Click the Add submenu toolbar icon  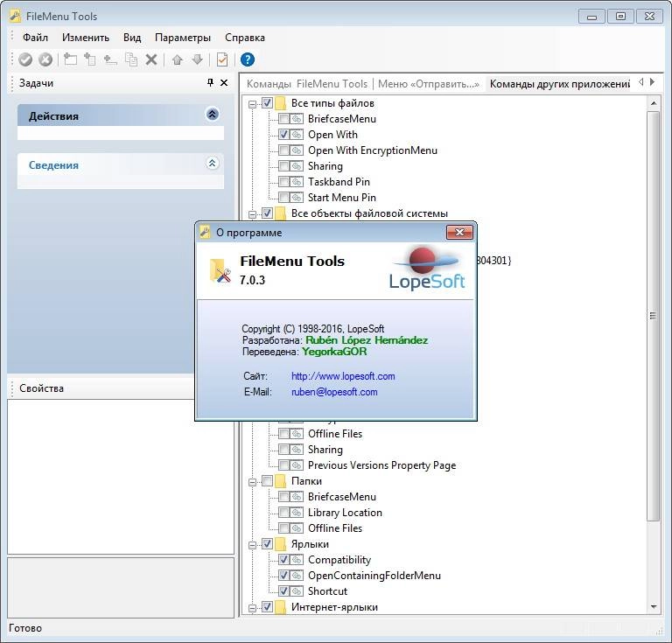[70, 59]
